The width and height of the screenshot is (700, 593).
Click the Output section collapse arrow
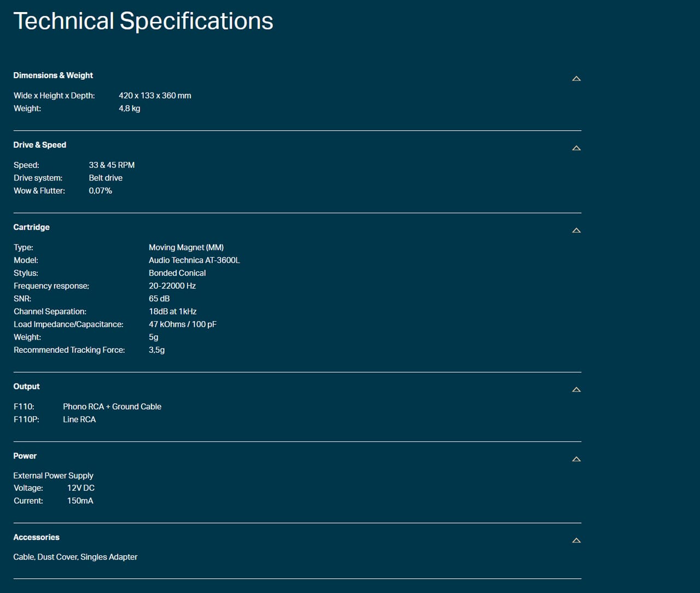(x=576, y=389)
